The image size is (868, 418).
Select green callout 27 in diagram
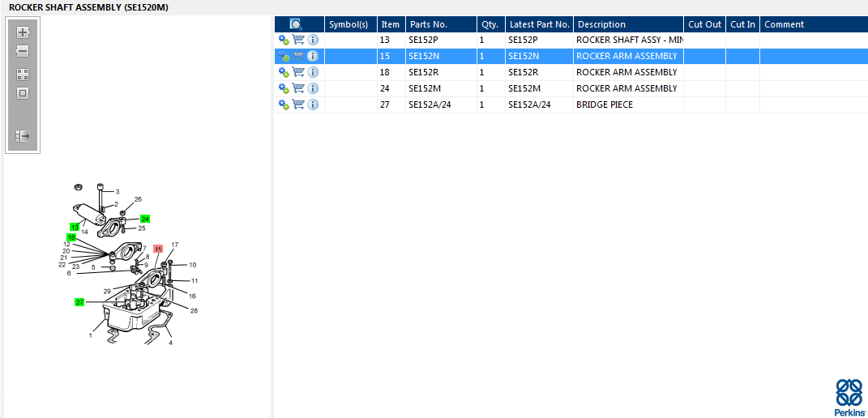(x=79, y=301)
